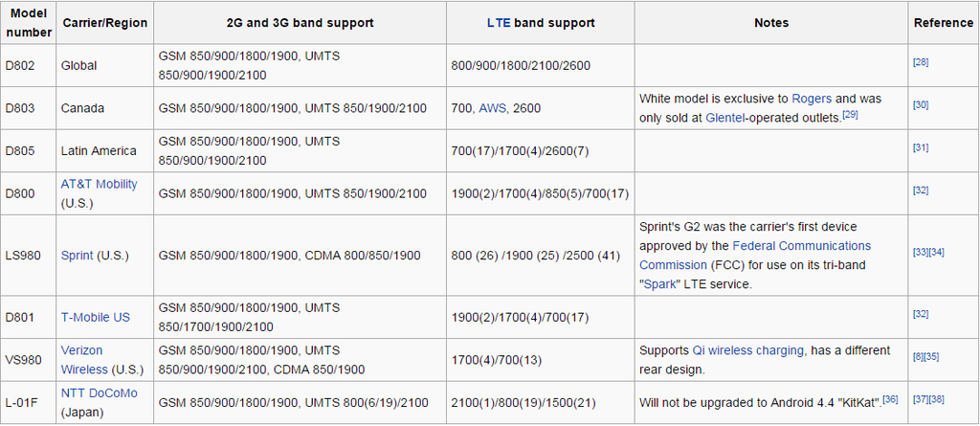Image resolution: width=980 pixels, height=426 pixels.
Task: Click the Sprint carrier link
Action: [77, 256]
